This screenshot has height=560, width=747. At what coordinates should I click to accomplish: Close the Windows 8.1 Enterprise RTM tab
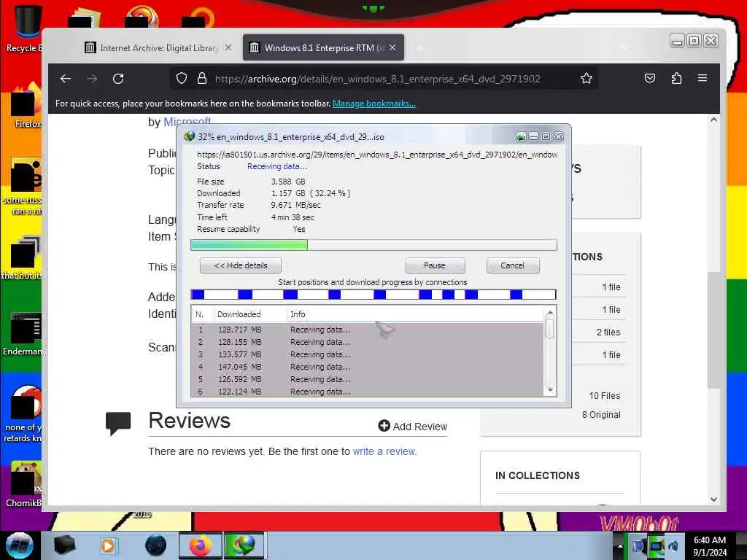[392, 47]
